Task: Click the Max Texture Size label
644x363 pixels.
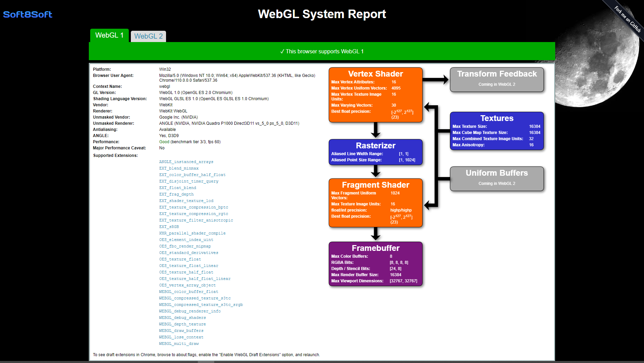Action: (x=470, y=126)
